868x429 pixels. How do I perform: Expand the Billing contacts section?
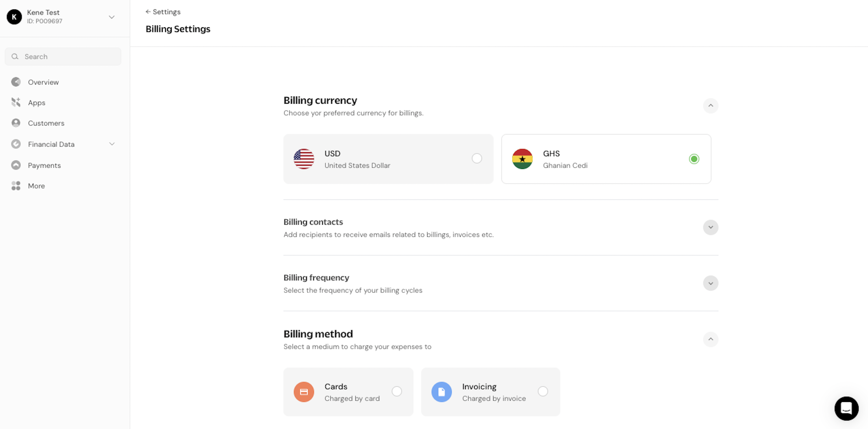[710, 227]
